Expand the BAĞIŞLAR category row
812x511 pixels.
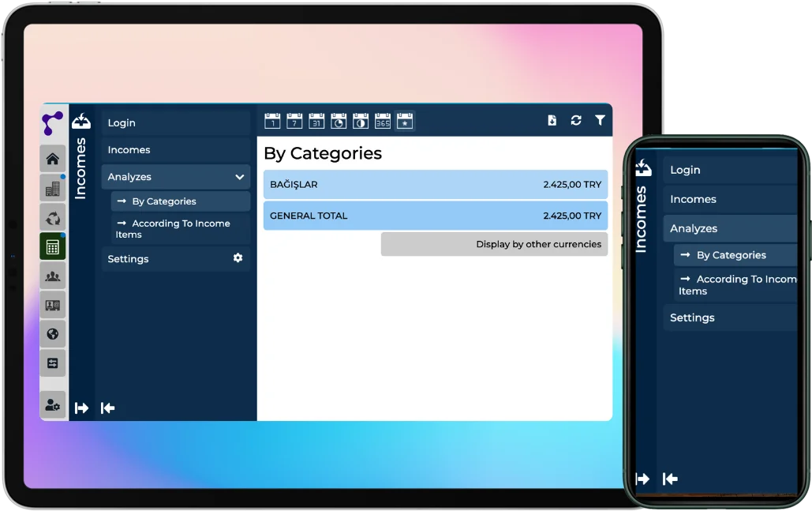[435, 185]
